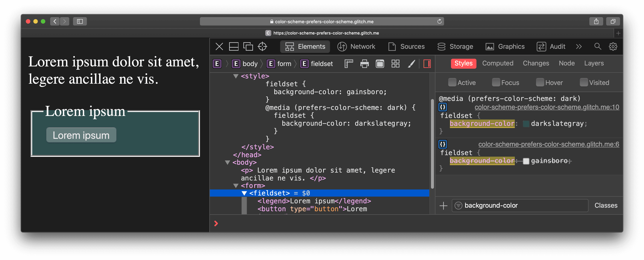Toggle the Active state checkbox
Viewport: 644px width, 260px height.
point(451,83)
